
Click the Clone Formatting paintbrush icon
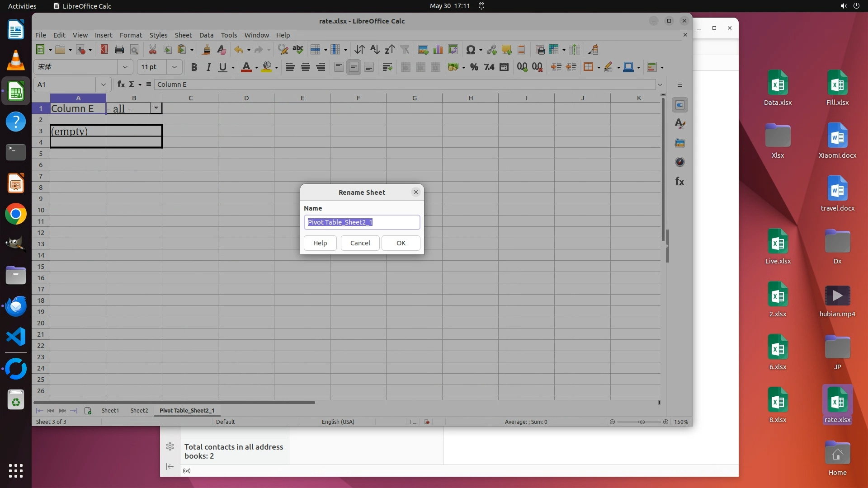click(207, 50)
